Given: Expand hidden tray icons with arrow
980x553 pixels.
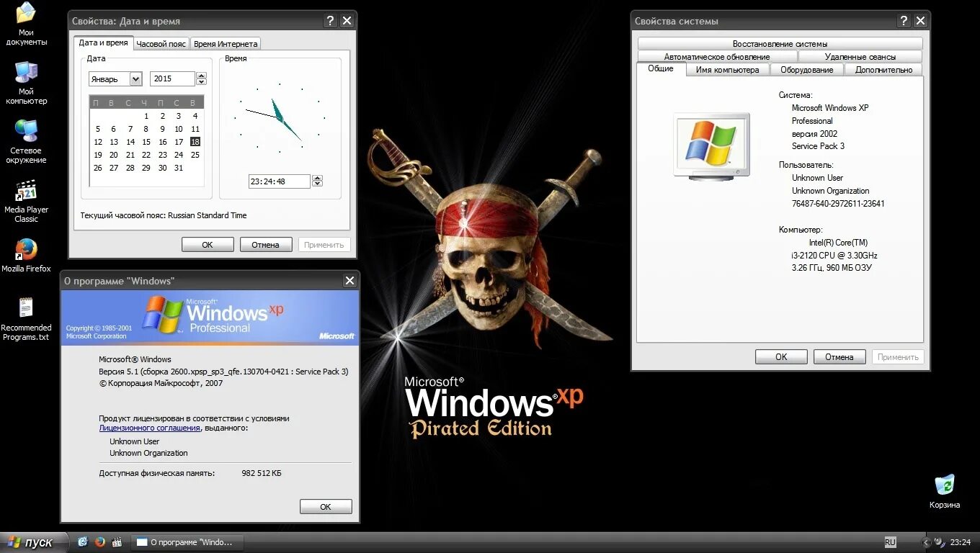Looking at the screenshot, I should point(926,542).
